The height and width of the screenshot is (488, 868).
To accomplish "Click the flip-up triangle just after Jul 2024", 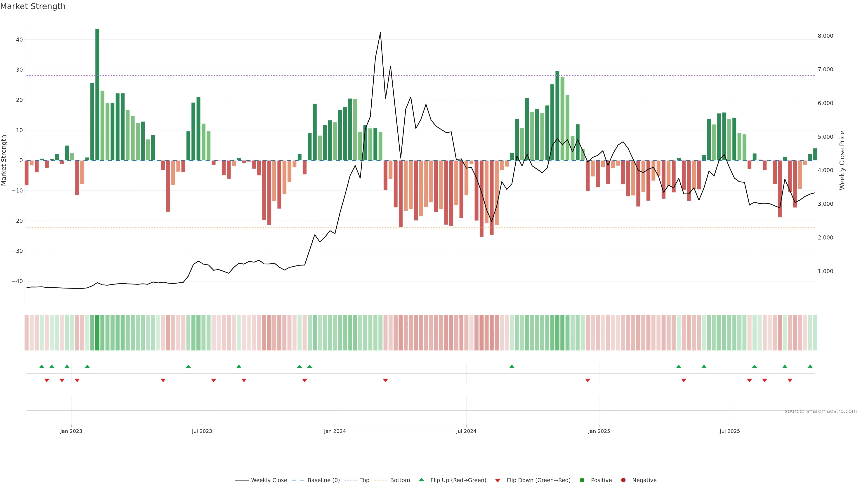I will pyautogui.click(x=512, y=366).
